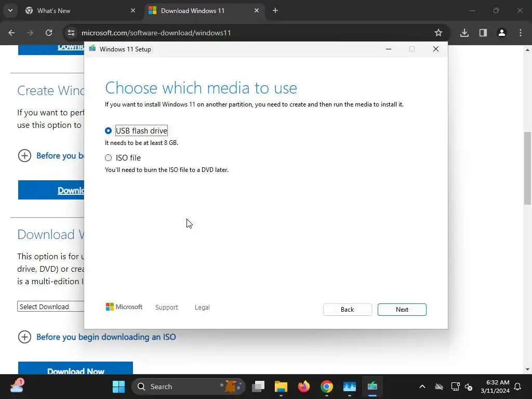Open Chrome downloads icon
Image resolution: width=532 pixels, height=399 pixels.
click(x=464, y=33)
